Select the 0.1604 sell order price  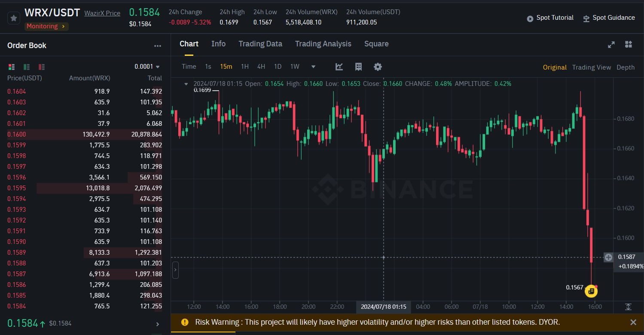click(17, 91)
